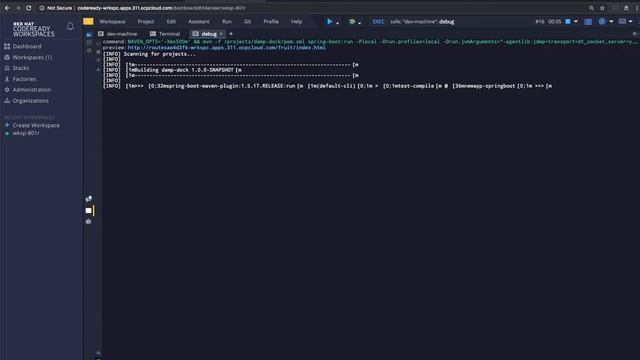640x360 pixels.
Task: Add a new terminal with the plus button
Action: click(231, 34)
